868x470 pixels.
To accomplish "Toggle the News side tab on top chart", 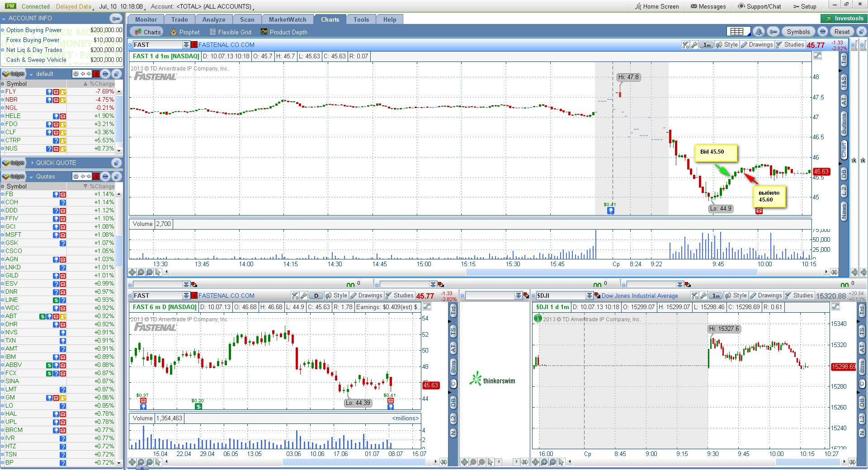I will (x=844, y=211).
